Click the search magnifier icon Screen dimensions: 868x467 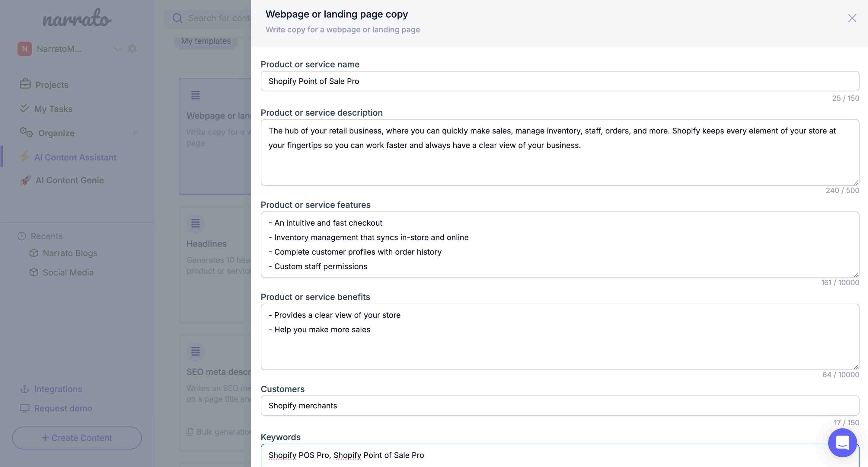pos(177,18)
